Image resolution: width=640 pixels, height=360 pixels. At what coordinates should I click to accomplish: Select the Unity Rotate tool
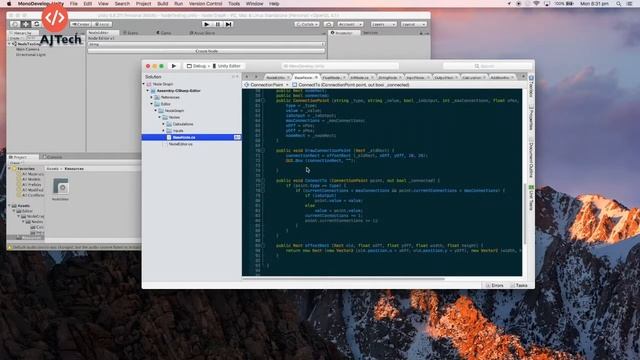click(x=36, y=24)
